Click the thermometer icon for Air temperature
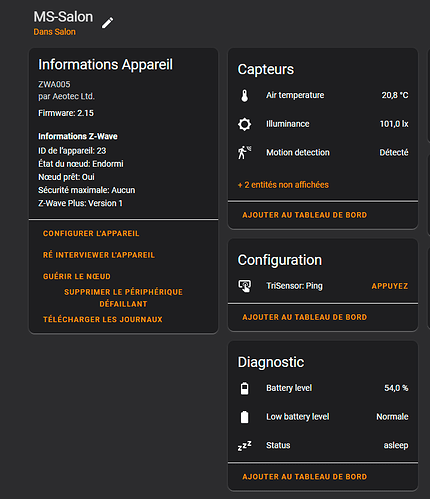This screenshot has height=499, width=430. pyautogui.click(x=245, y=95)
